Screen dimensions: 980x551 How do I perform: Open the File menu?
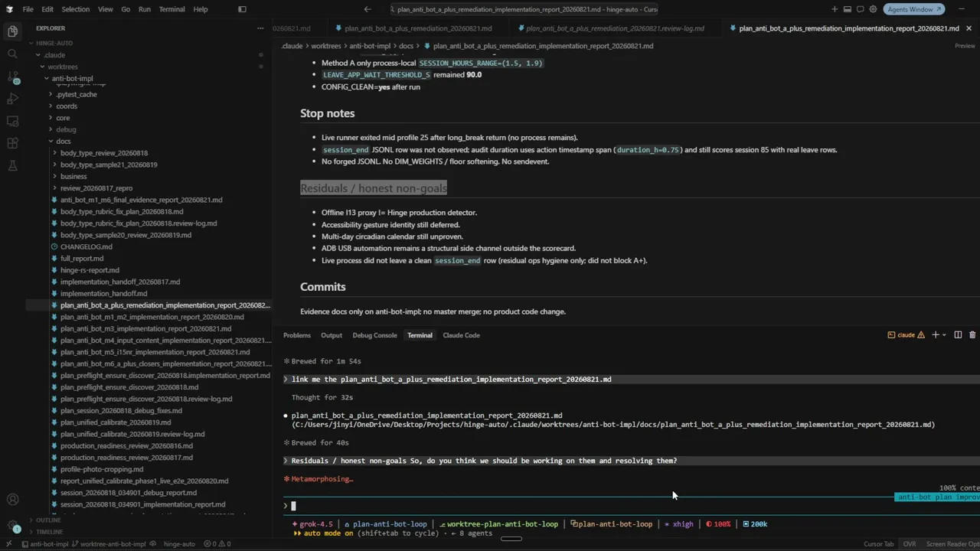coord(28,9)
